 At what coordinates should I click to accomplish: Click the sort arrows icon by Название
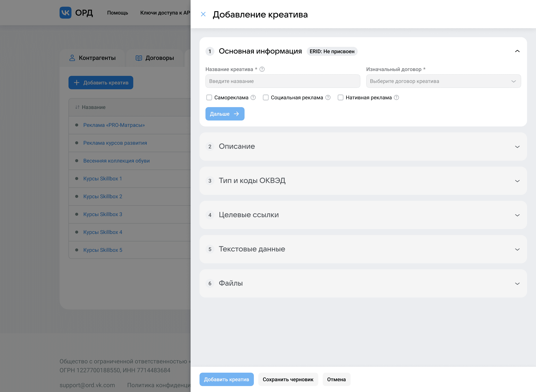tap(77, 107)
